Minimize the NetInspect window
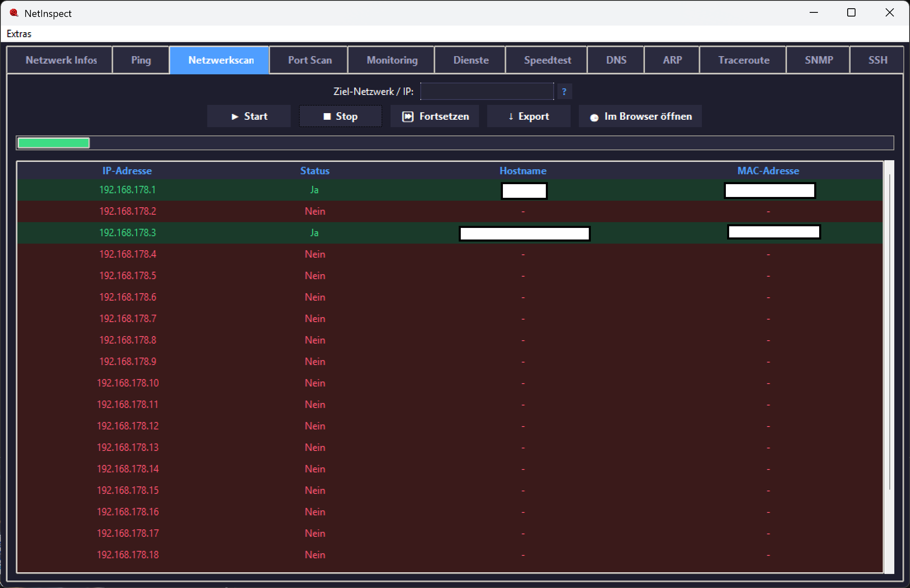 click(814, 13)
